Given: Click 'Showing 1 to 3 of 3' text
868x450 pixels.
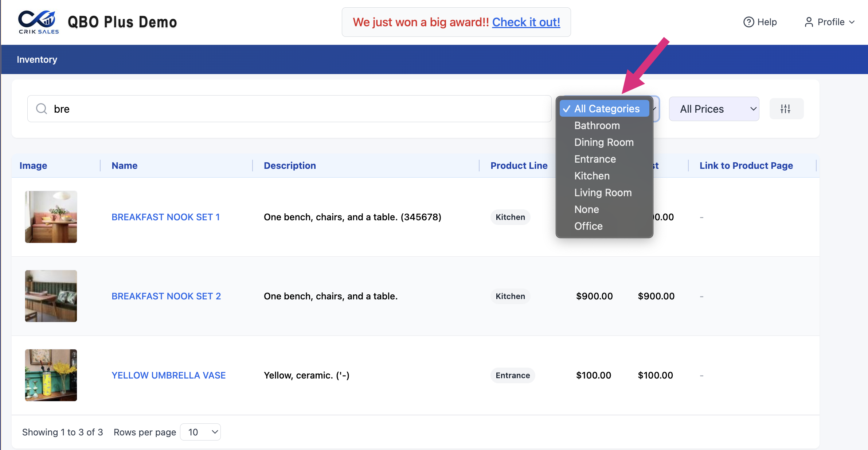Looking at the screenshot, I should (62, 432).
